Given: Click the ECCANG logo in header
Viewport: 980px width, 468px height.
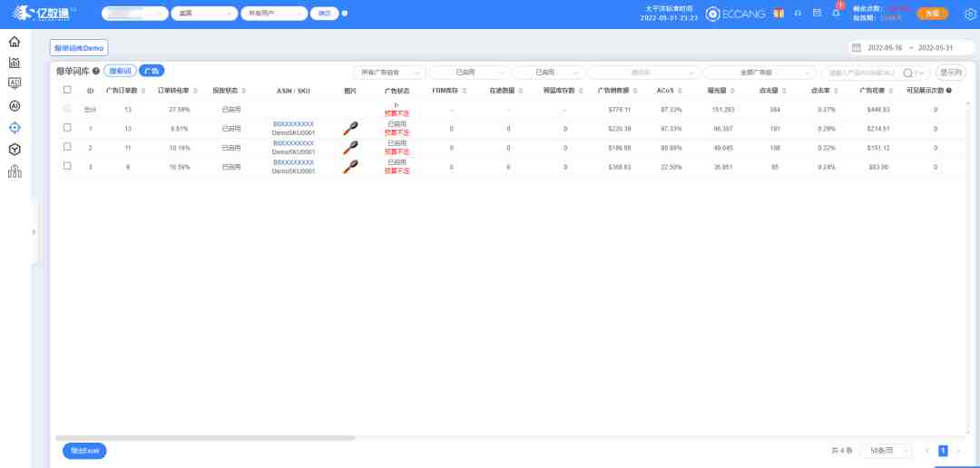Looking at the screenshot, I should [x=736, y=13].
